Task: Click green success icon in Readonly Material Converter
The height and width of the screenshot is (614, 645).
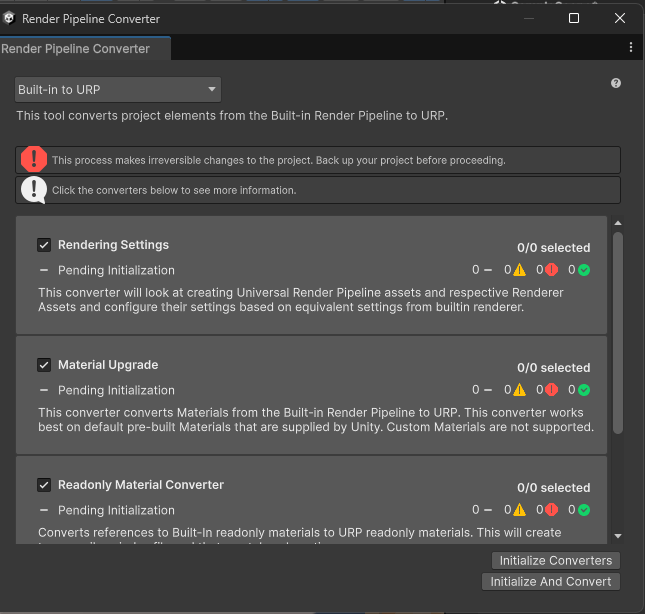Action: [x=584, y=510]
